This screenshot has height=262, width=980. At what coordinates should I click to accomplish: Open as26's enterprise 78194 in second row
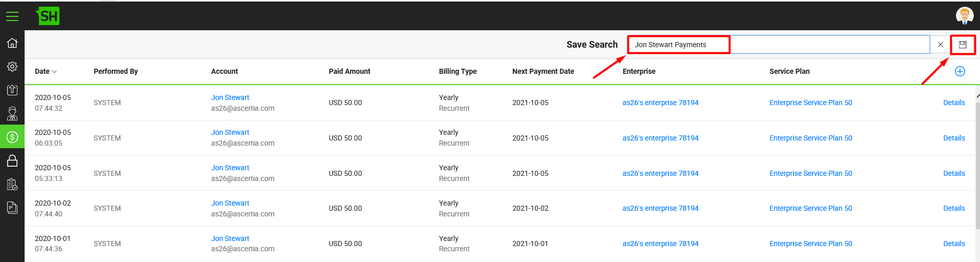coord(660,138)
